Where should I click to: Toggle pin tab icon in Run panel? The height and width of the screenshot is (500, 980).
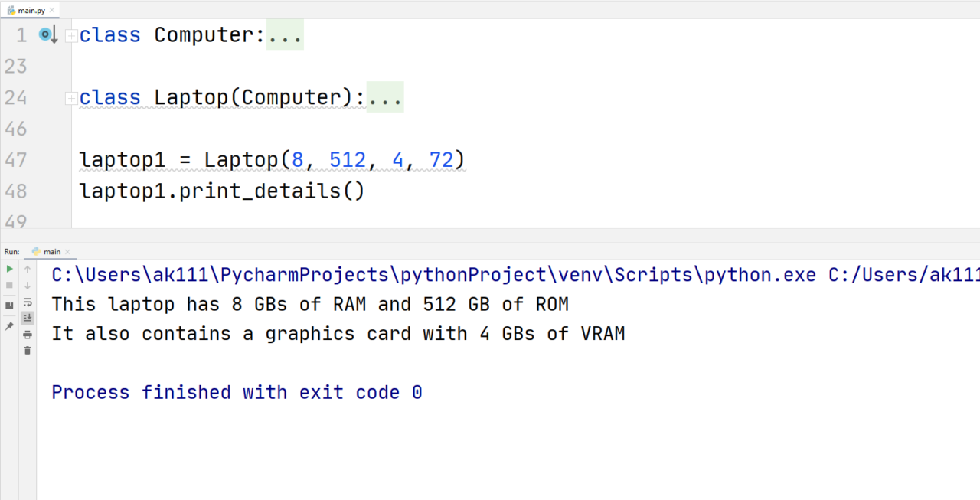pyautogui.click(x=9, y=325)
